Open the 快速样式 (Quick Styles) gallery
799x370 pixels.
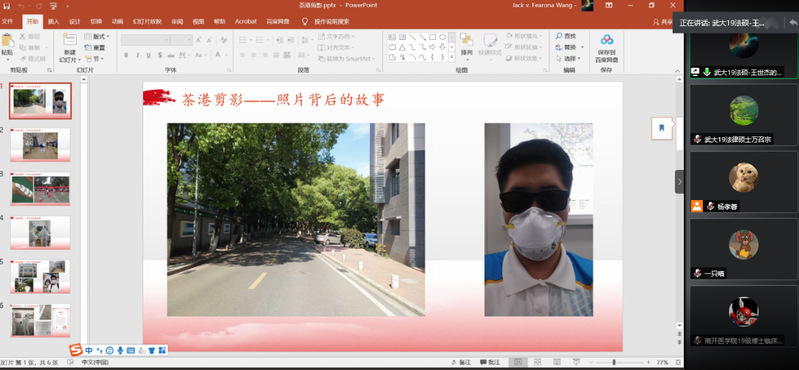coord(490,45)
